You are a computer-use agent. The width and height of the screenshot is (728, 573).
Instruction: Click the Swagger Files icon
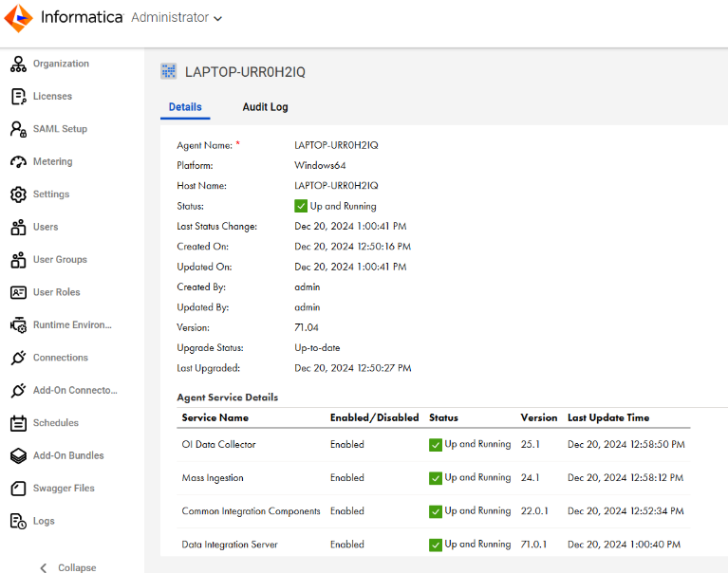point(18,489)
